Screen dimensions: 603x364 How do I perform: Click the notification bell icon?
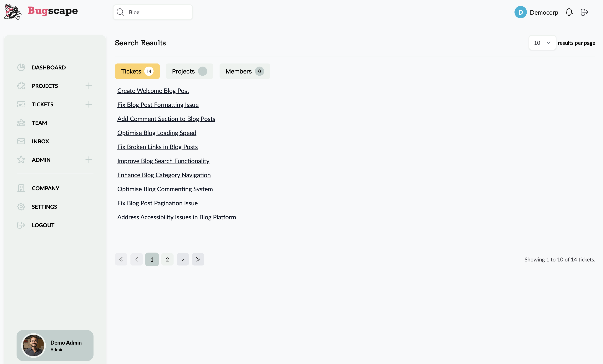coord(569,12)
